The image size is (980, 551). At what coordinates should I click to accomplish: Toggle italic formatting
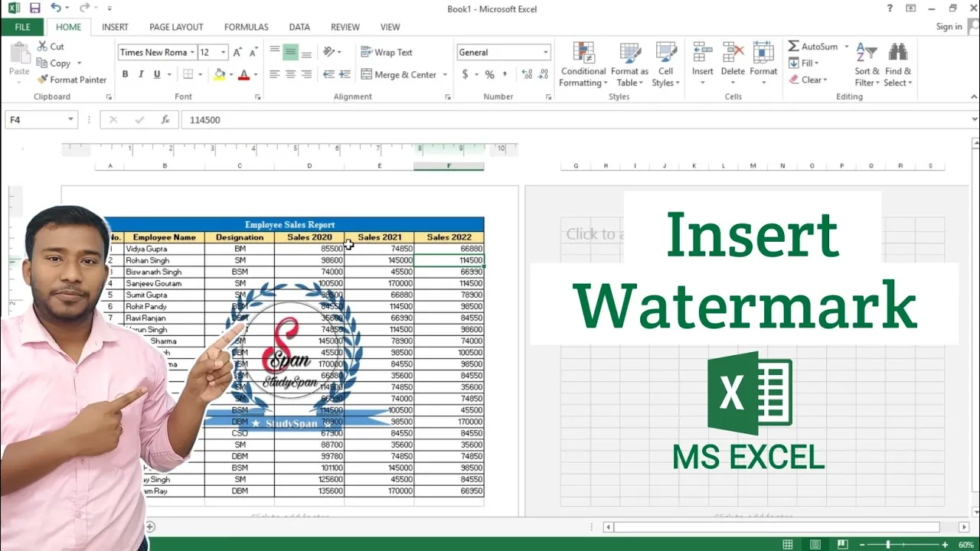click(141, 74)
